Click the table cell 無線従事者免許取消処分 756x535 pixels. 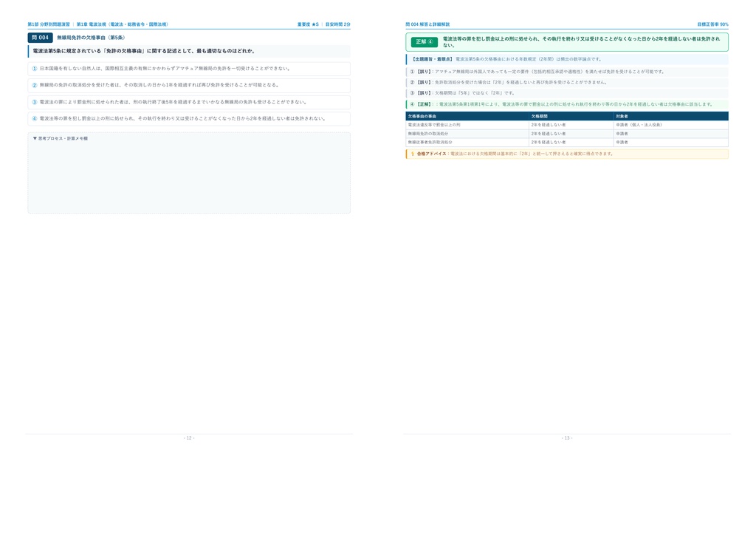point(467,143)
